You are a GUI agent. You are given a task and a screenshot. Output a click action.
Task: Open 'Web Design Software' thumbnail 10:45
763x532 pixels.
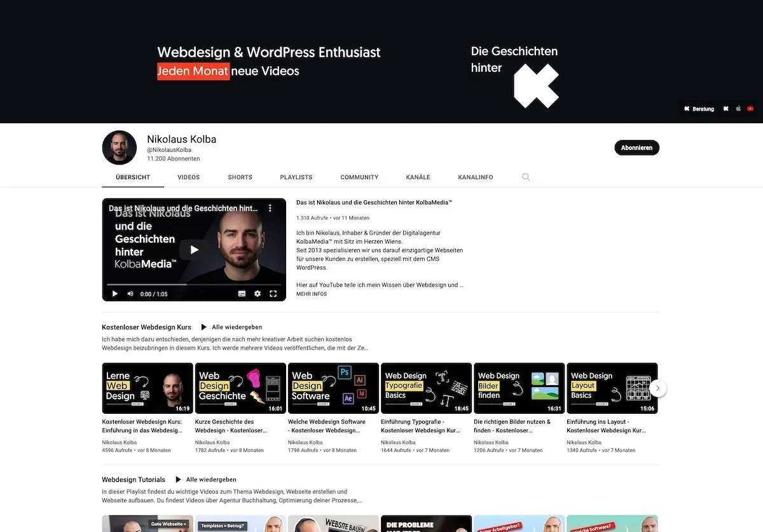tap(333, 388)
